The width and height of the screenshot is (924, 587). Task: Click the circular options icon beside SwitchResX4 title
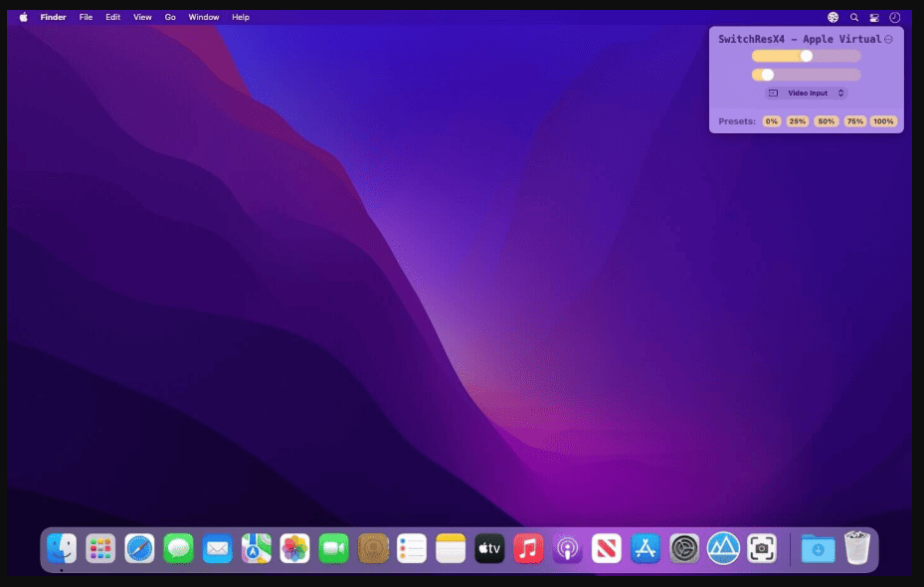(888, 39)
